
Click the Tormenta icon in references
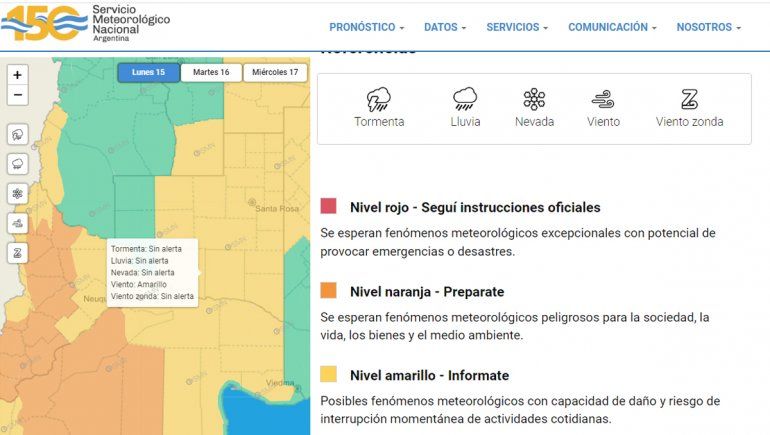tap(379, 99)
